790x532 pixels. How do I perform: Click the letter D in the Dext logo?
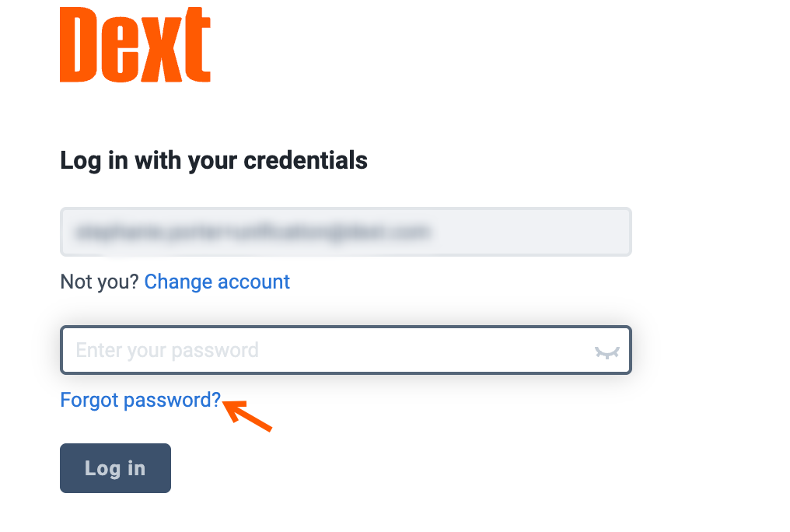pos(79,45)
